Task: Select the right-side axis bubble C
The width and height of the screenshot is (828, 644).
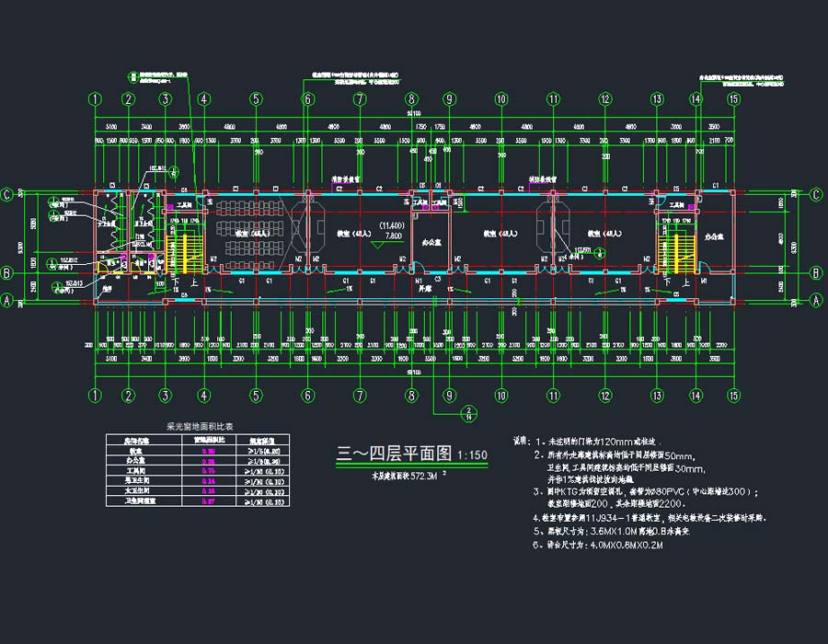Action: coord(815,195)
